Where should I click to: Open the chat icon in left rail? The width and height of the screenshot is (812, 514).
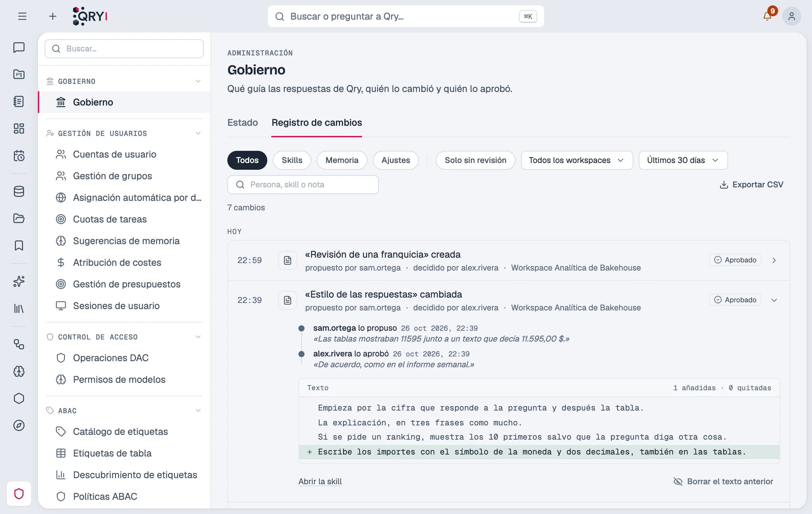point(19,47)
